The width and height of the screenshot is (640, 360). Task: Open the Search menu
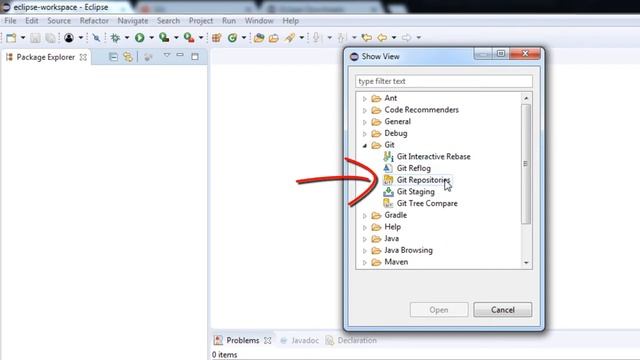pyautogui.click(x=168, y=21)
